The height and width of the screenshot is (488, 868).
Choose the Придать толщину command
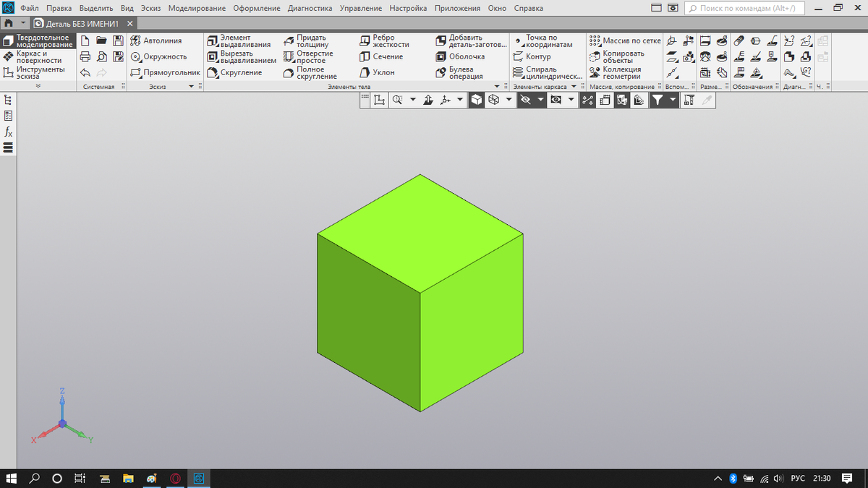tap(305, 40)
